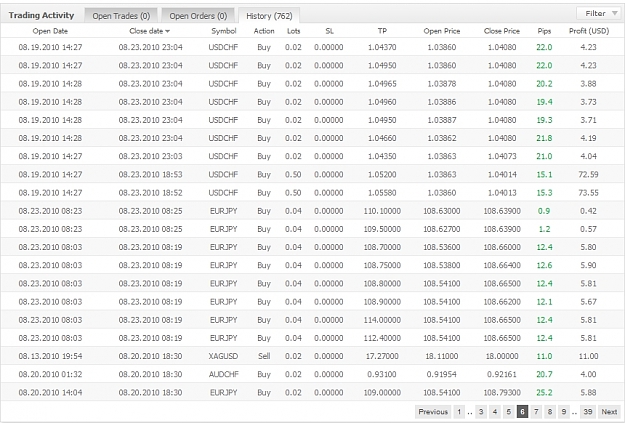Sort by TP column header

(382, 31)
